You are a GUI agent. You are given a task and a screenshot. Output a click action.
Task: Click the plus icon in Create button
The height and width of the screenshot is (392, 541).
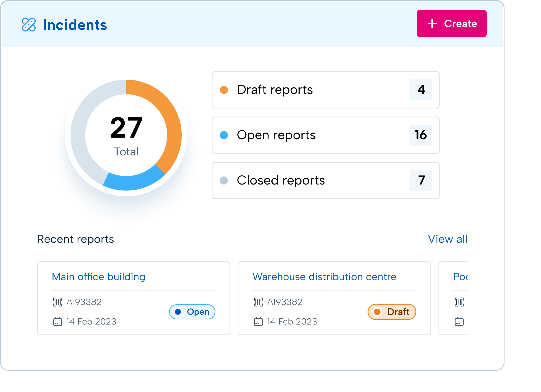click(x=432, y=24)
